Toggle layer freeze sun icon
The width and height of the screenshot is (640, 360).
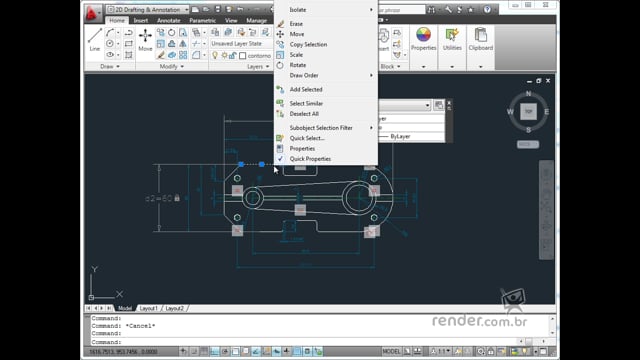[x=224, y=56]
